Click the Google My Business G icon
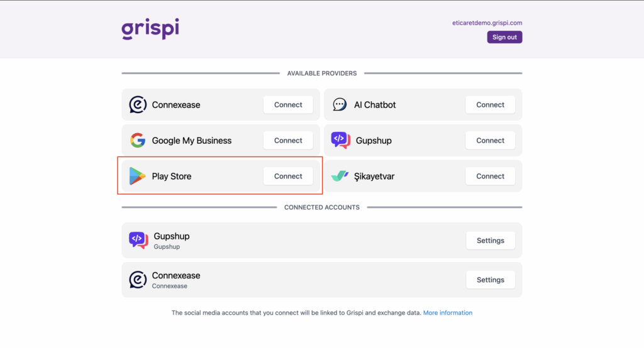644x348 pixels. click(138, 140)
